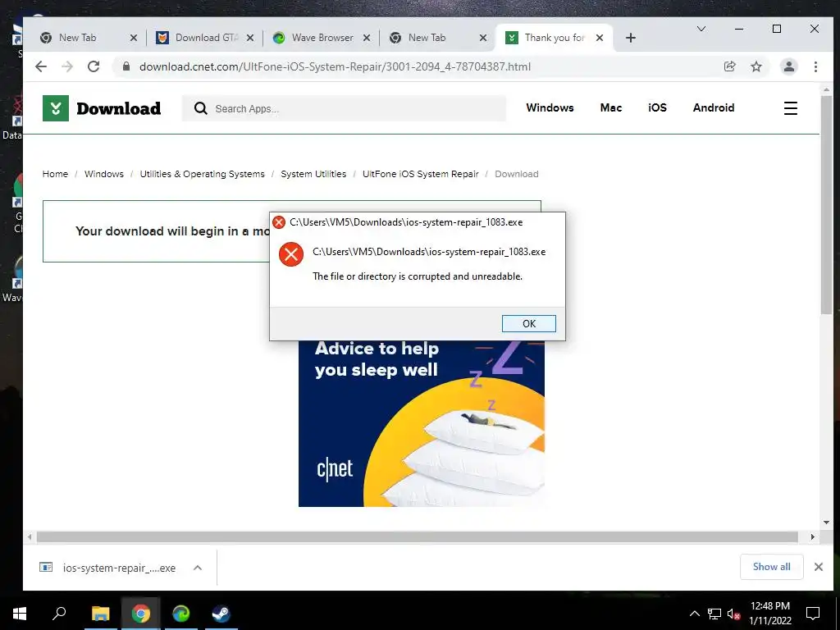Click Show all downloads
This screenshot has width=840, height=630.
pyautogui.click(x=771, y=567)
